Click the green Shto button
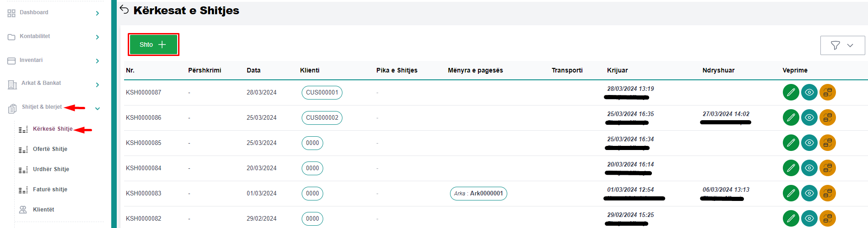Viewport: 868px width, 228px height. [153, 44]
